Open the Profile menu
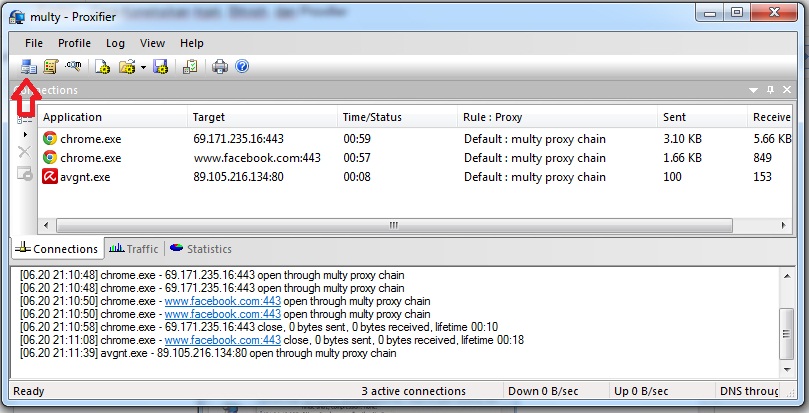The height and width of the screenshot is (413, 809). [x=74, y=43]
